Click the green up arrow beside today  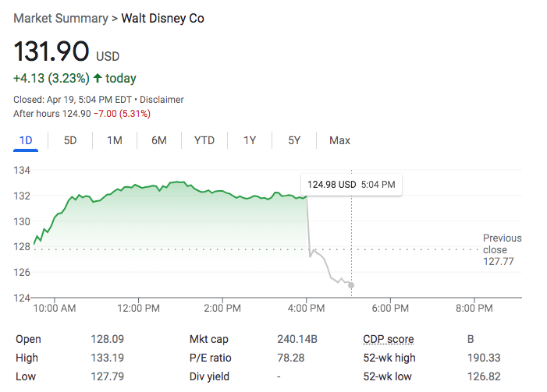[98, 79]
